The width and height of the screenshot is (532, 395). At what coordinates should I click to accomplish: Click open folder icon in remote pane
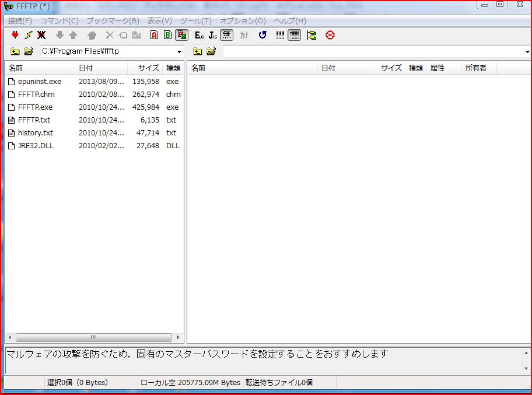point(211,51)
